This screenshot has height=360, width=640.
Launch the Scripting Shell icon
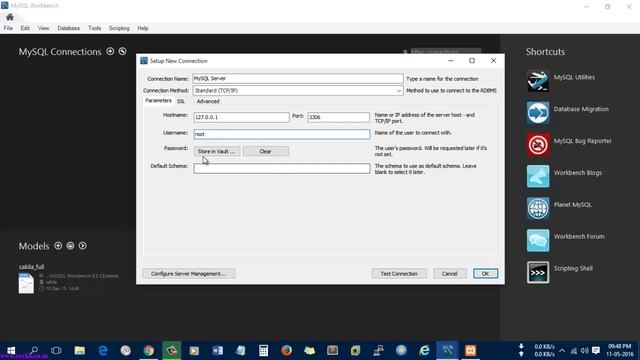538,272
